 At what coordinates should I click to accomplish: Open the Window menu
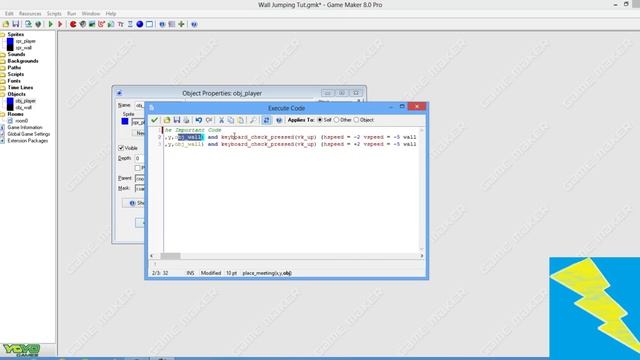tap(91, 13)
